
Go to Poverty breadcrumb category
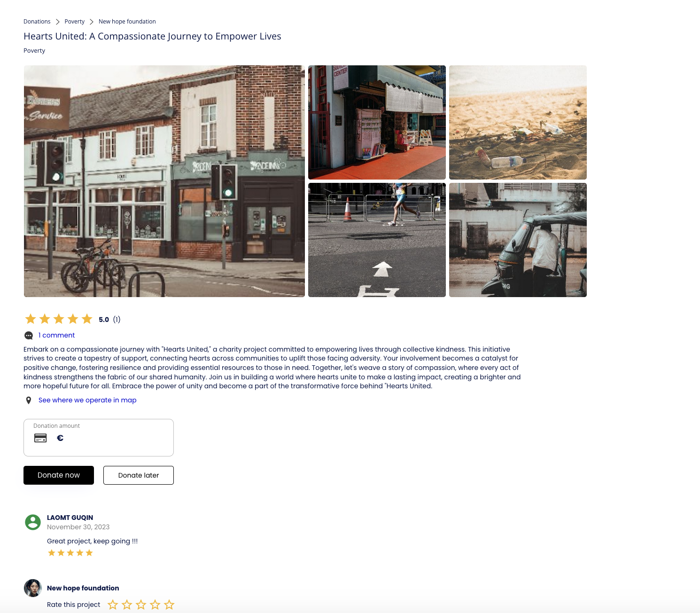[x=75, y=22]
